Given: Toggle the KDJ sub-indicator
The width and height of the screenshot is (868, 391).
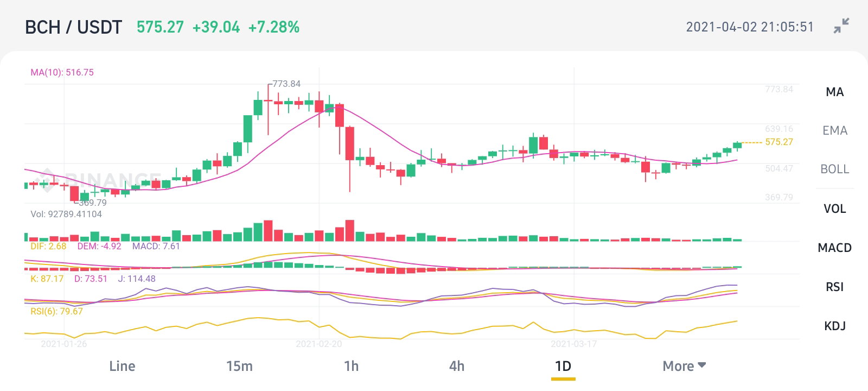Looking at the screenshot, I should point(834,326).
